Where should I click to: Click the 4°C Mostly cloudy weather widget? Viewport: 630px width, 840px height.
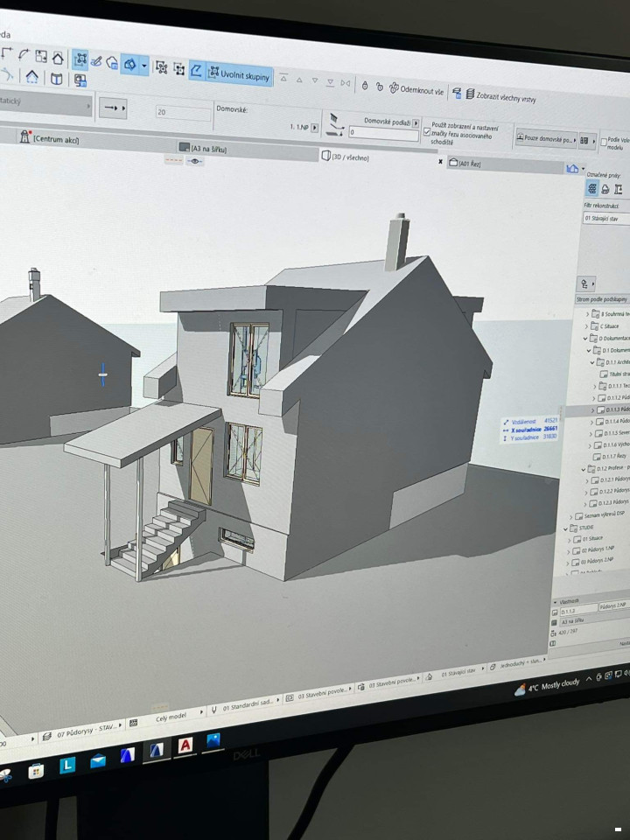pyautogui.click(x=548, y=686)
